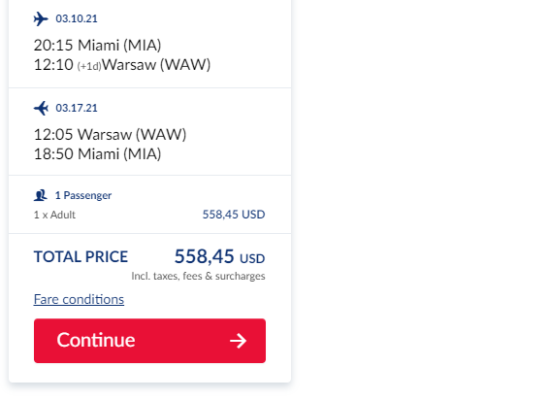Click the red Continue button
Screen dimensions: 550x400
pos(150,341)
